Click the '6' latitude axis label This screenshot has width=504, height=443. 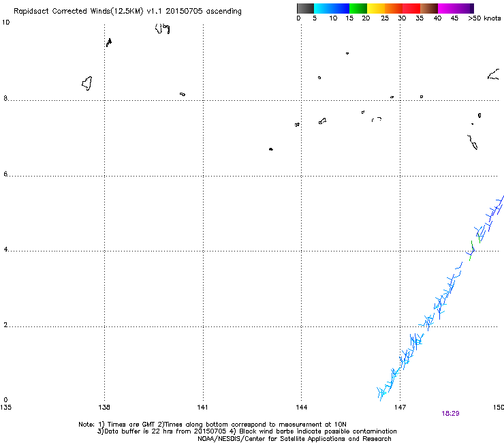(x=5, y=174)
